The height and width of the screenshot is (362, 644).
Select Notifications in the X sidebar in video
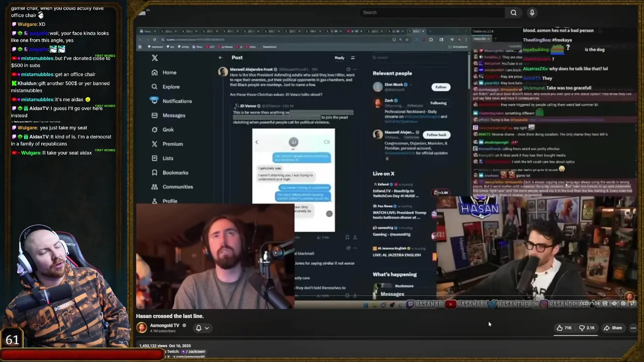(171, 101)
